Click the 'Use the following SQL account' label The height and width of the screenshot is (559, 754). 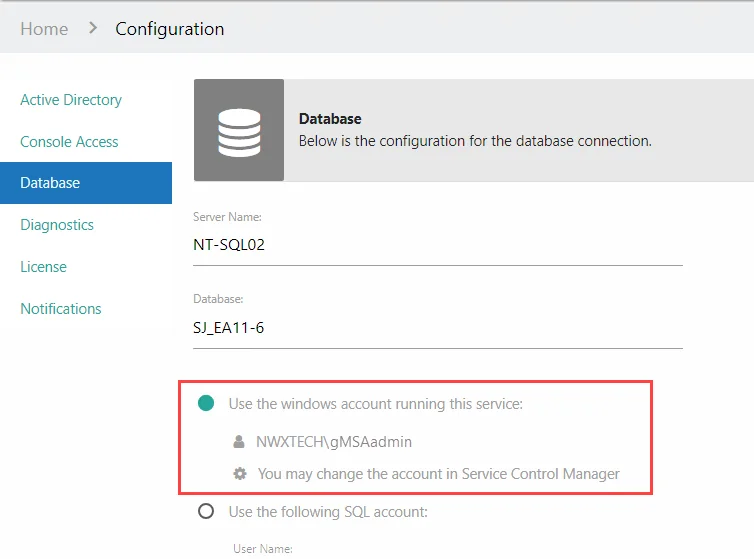pos(328,512)
